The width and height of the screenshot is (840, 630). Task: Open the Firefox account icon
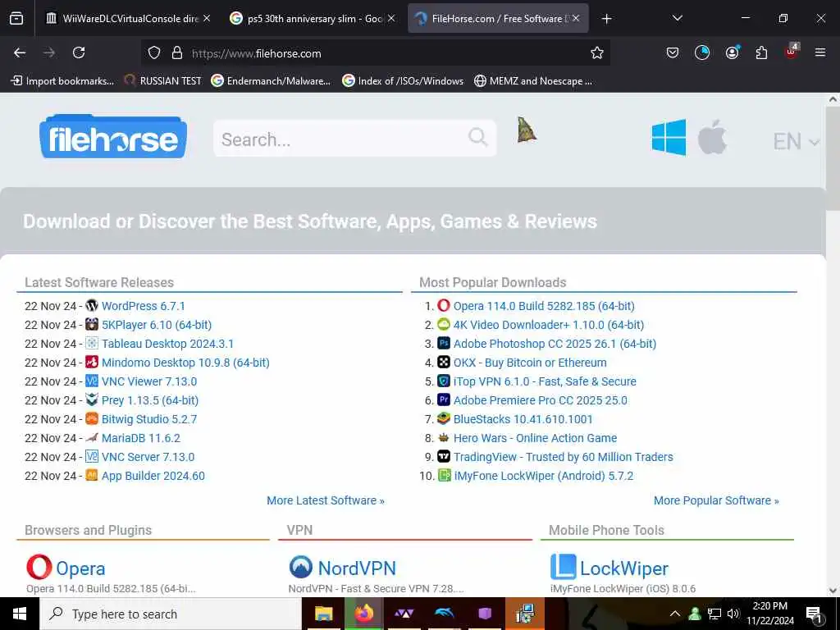732,52
